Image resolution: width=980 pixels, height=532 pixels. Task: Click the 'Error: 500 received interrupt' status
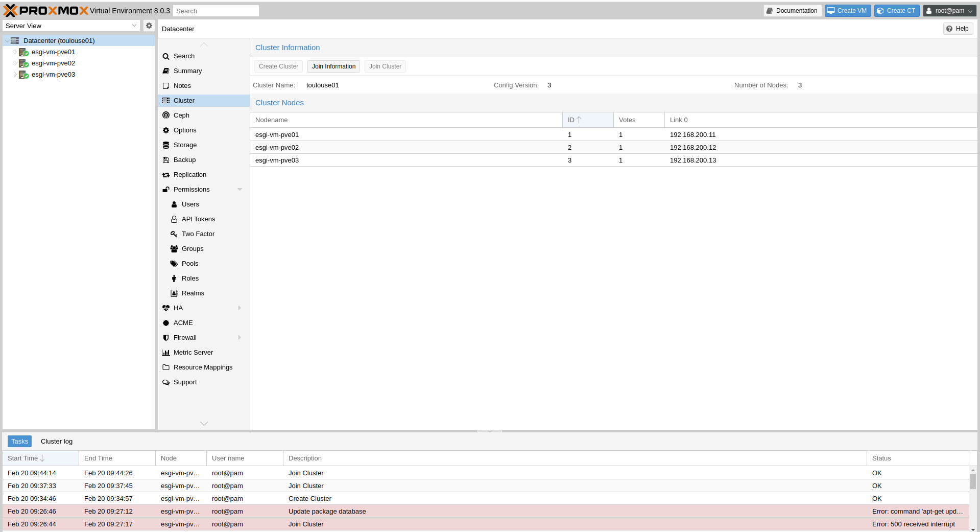point(913,524)
